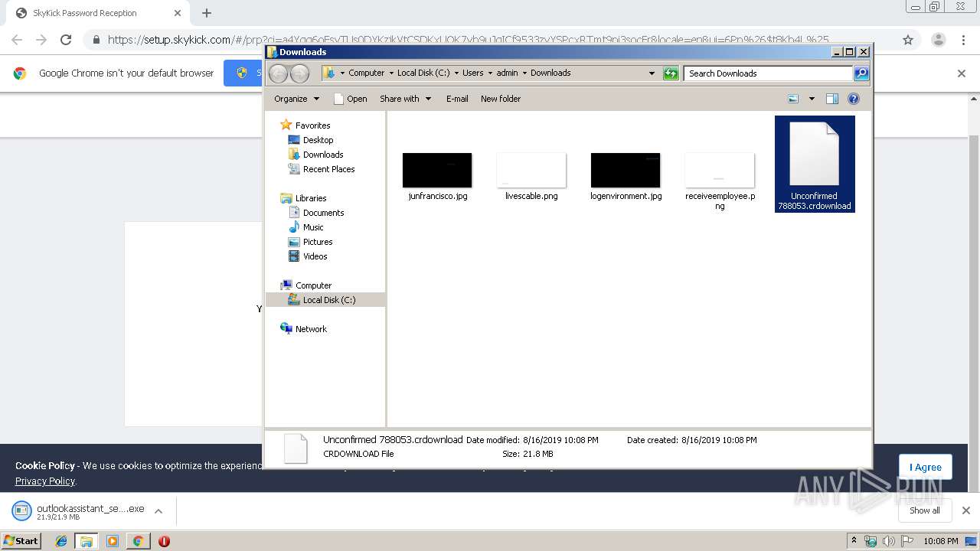Click the search magnifier icon in Explorer
The image size is (980, 551).
tap(861, 73)
